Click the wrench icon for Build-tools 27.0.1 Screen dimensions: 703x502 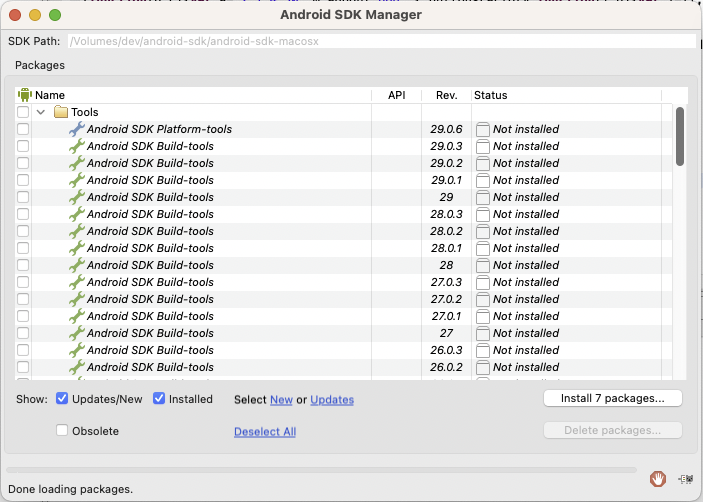tap(77, 316)
